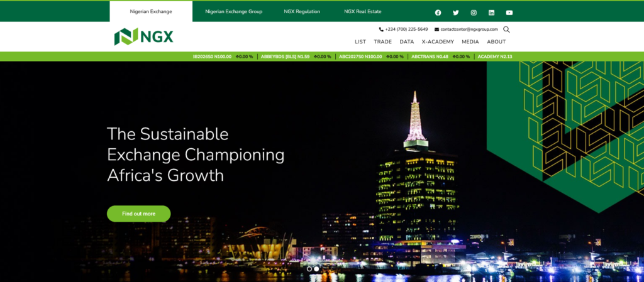Open the X-ACADEMY menu
Viewport: 644px width, 282px height.
point(438,42)
